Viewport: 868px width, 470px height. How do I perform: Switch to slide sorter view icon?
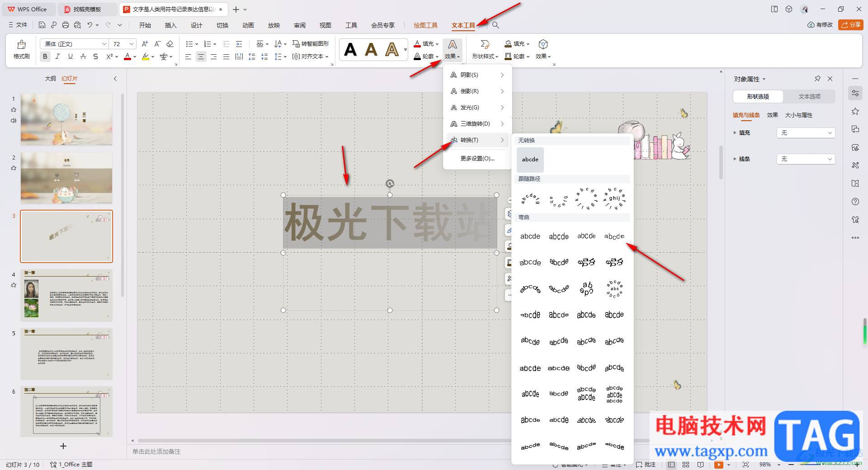686,465
